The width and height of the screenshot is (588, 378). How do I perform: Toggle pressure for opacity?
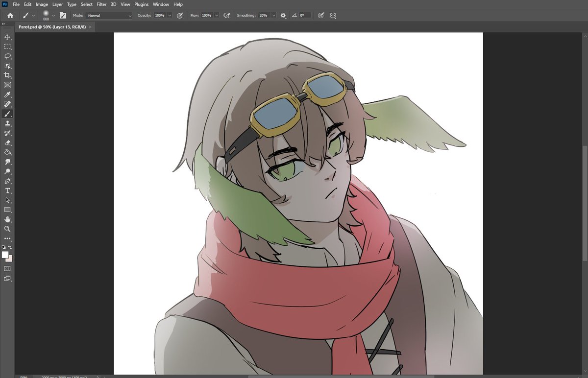[180, 16]
